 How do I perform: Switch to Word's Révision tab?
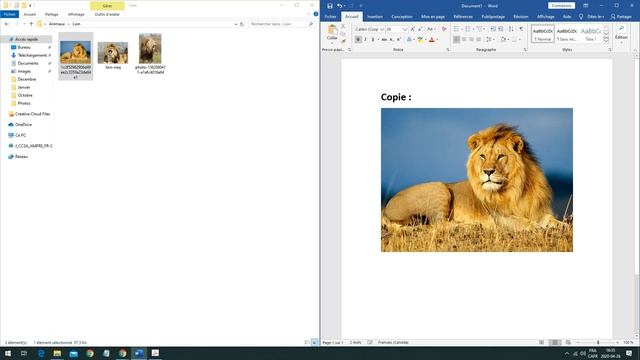click(x=520, y=17)
